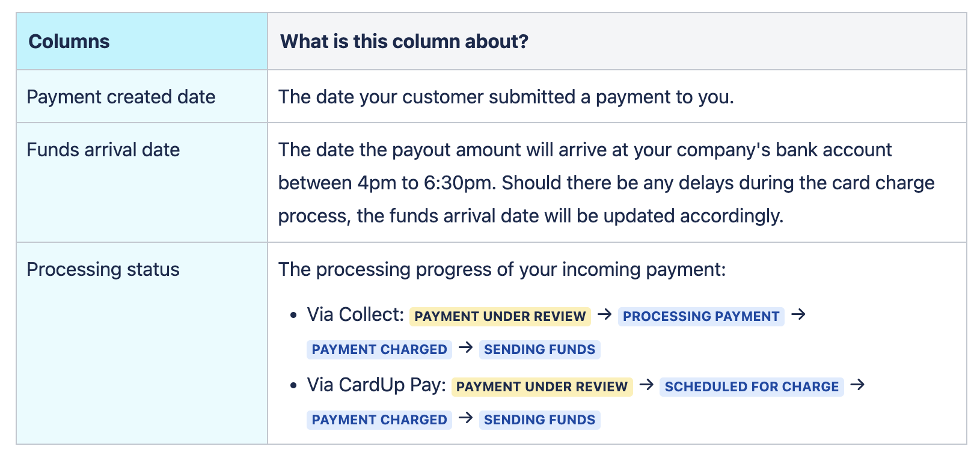Click the Funds arrival date cell
This screenshot has width=980, height=458.
pyautogui.click(x=142, y=183)
